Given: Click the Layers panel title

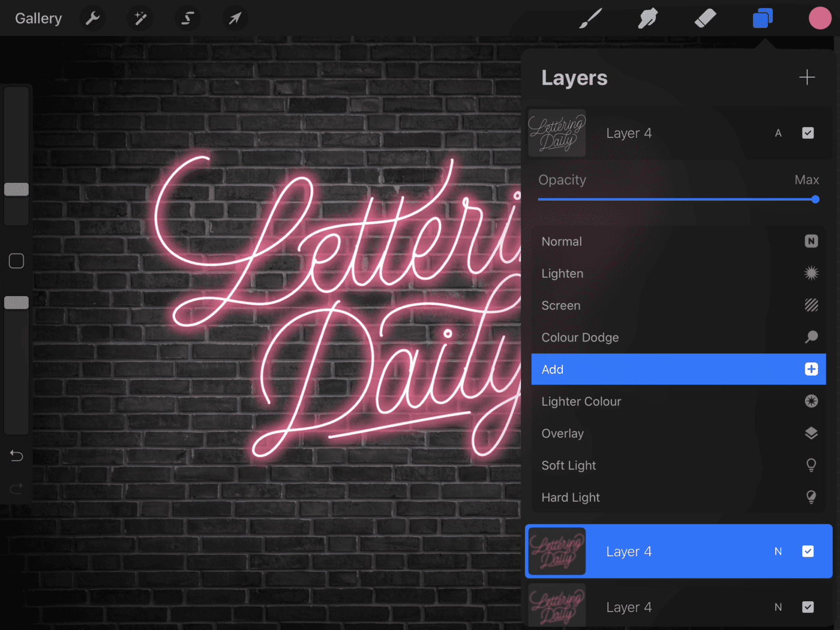Looking at the screenshot, I should pyautogui.click(x=574, y=78).
